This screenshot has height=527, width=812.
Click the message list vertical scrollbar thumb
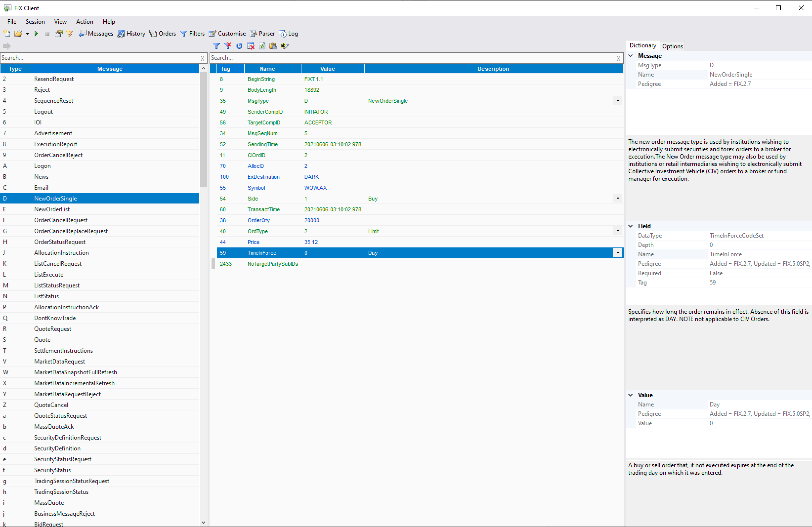[203, 130]
